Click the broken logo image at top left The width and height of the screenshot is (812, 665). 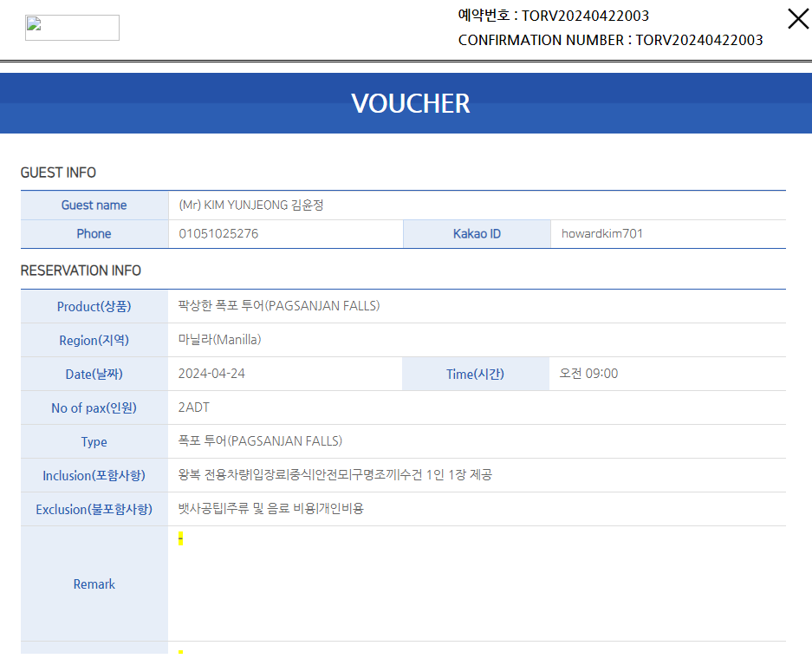click(72, 28)
